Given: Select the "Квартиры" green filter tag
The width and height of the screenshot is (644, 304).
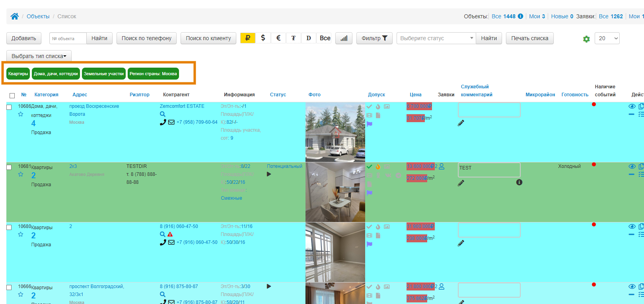Looking at the screenshot, I should tap(18, 74).
